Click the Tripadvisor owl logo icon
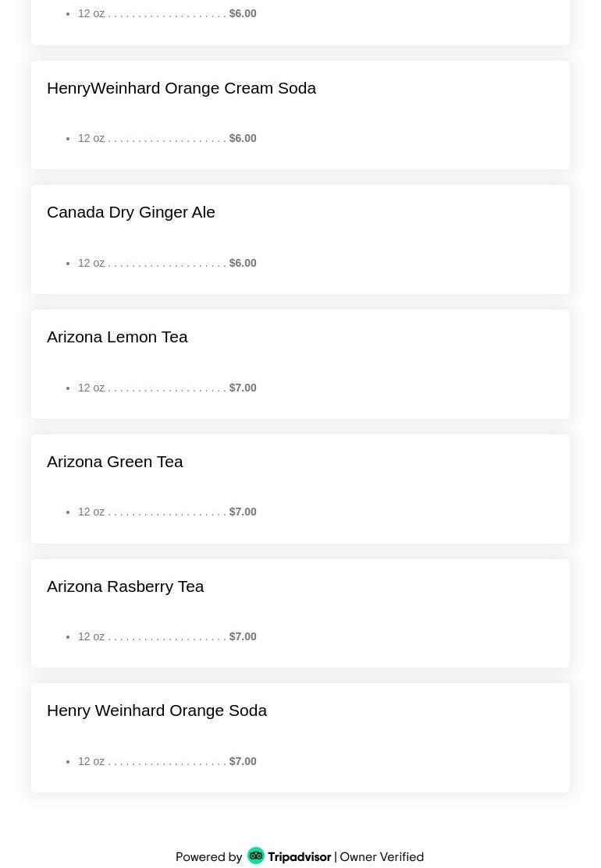601x868 pixels. pos(256,856)
